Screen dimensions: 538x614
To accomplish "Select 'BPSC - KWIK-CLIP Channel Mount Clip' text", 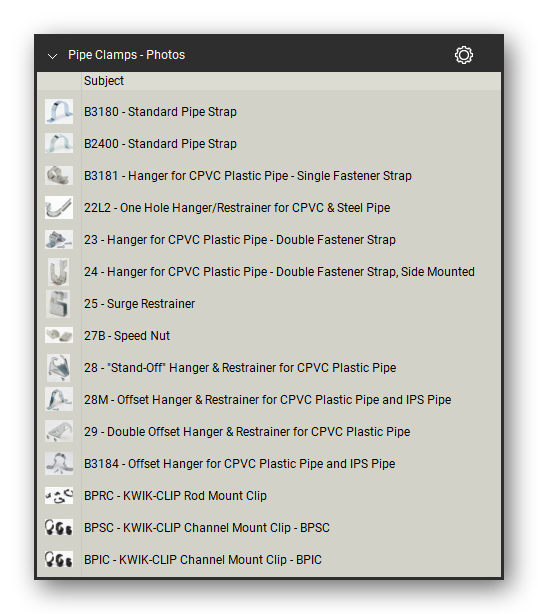I will 207,528.
